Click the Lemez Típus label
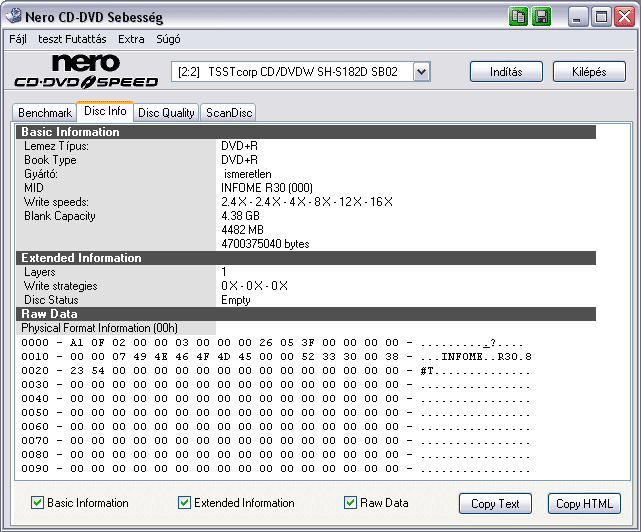Viewport: 641px width, 532px height. pos(56,146)
